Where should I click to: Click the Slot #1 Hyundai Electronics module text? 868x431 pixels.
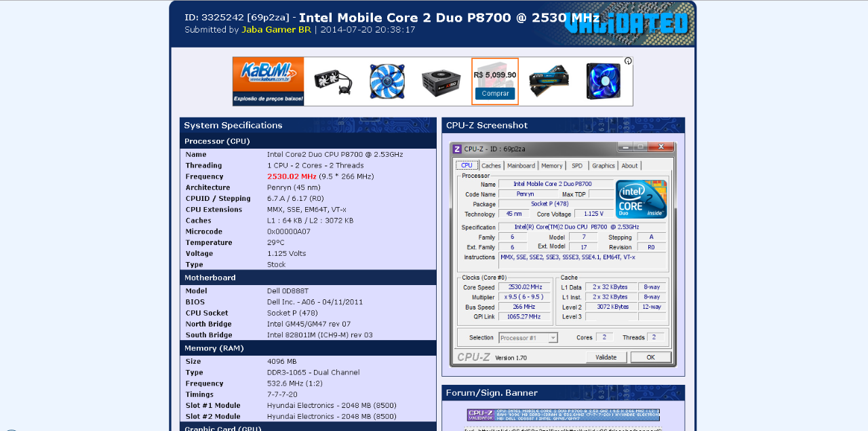click(332, 405)
